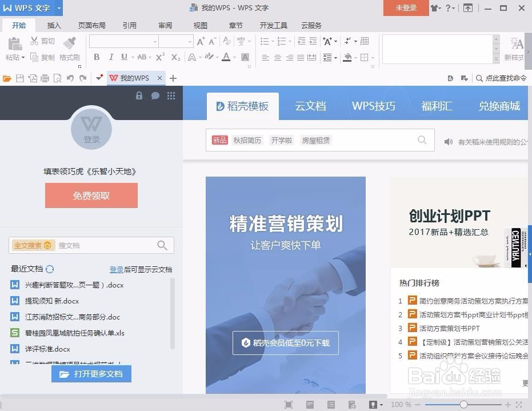Go to the 福利汇 tab
This screenshot has width=532, height=411.
coord(437,106)
